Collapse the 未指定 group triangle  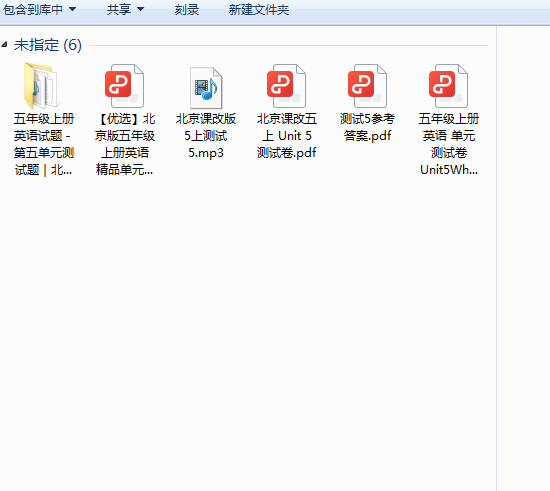pos(4,45)
